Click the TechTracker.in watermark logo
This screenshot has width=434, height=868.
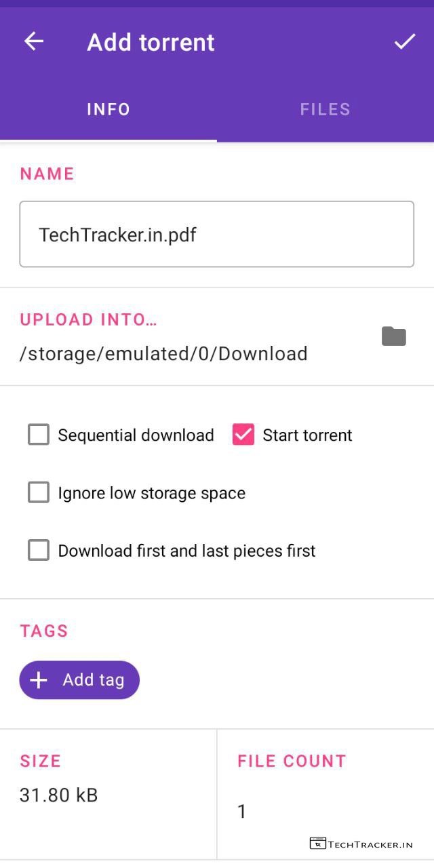coord(361,844)
